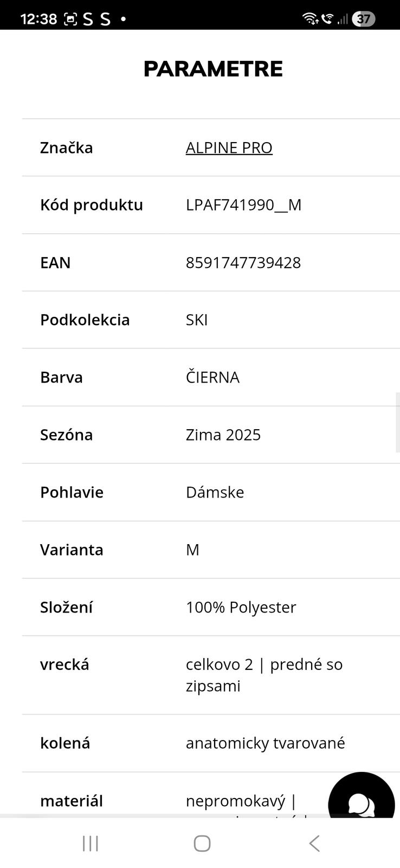
Task: Tap the anatomicky tvarované knee value
Action: [265, 743]
